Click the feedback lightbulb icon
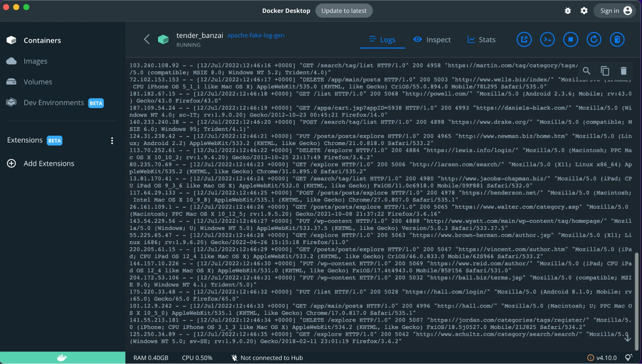The width and height of the screenshot is (642, 364). pyautogui.click(x=629, y=358)
